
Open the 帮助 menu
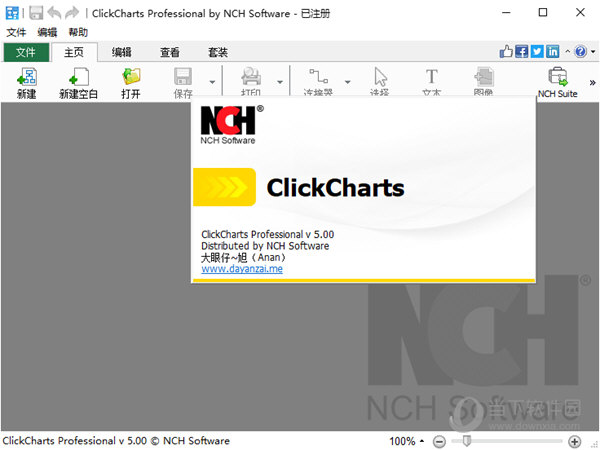pos(78,33)
